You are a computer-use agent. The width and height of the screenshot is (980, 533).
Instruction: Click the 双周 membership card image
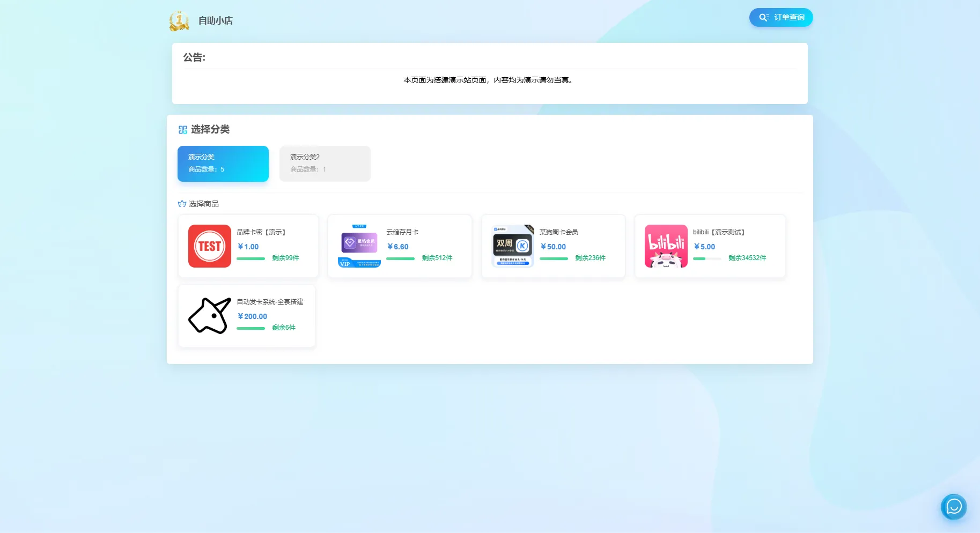point(513,246)
